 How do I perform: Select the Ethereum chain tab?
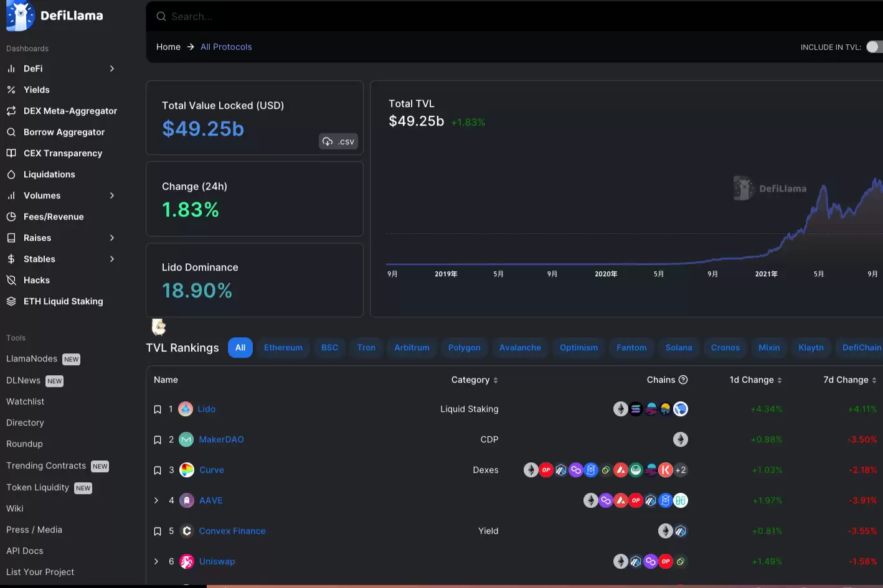coord(283,348)
